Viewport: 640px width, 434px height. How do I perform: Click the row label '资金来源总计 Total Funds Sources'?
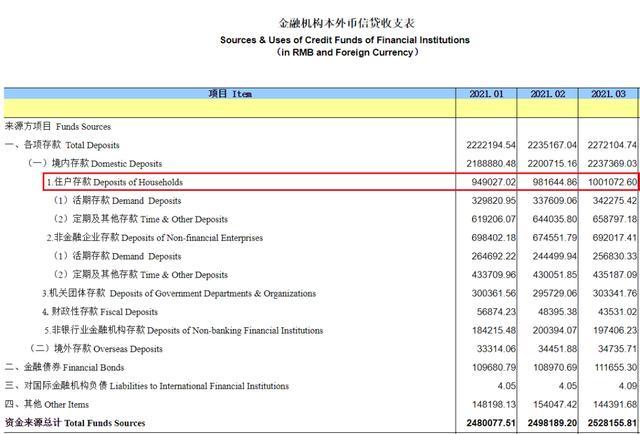pyautogui.click(x=75, y=423)
